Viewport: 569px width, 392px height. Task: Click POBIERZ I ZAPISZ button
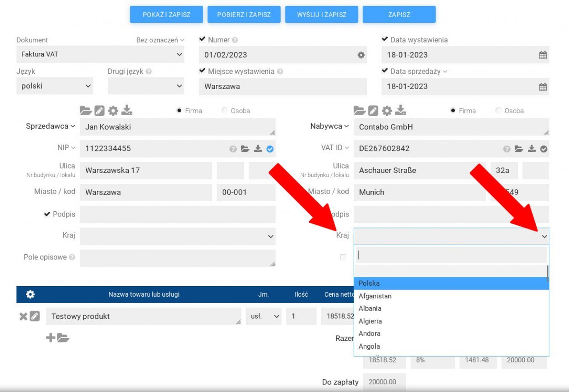[244, 14]
